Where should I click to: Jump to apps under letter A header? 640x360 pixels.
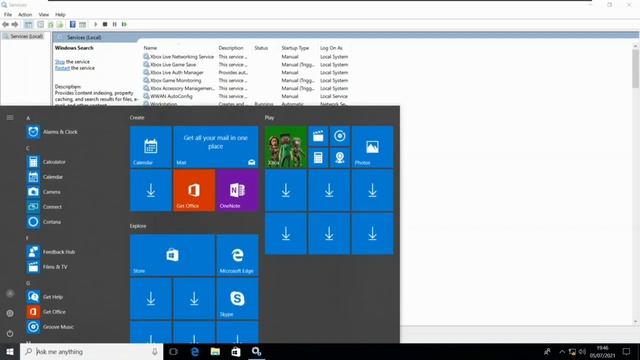(x=28, y=118)
